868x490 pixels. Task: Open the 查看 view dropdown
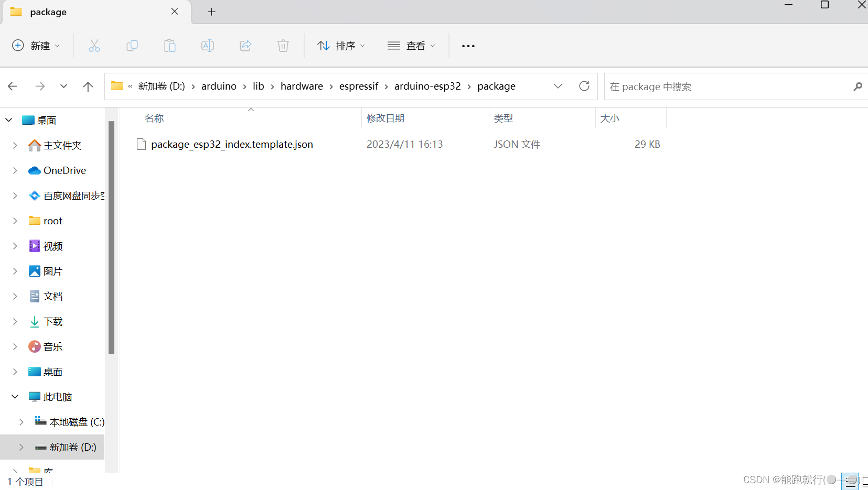412,46
